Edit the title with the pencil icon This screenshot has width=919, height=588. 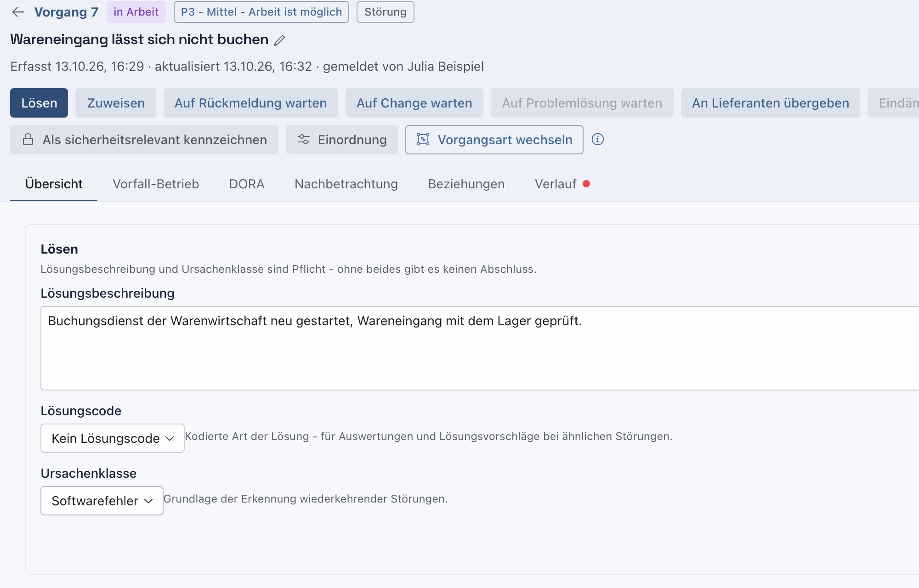pyautogui.click(x=279, y=40)
